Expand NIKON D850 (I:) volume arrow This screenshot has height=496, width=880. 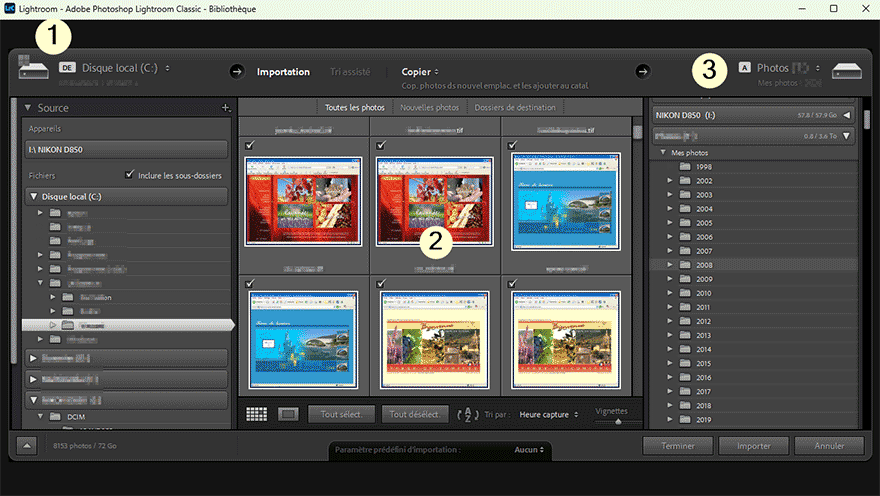846,115
